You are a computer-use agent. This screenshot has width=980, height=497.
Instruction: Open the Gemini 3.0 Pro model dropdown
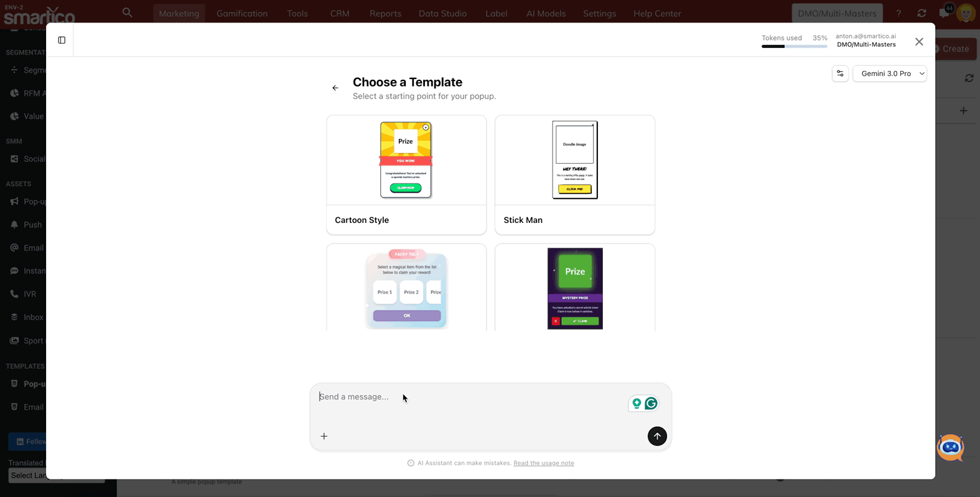(x=890, y=73)
